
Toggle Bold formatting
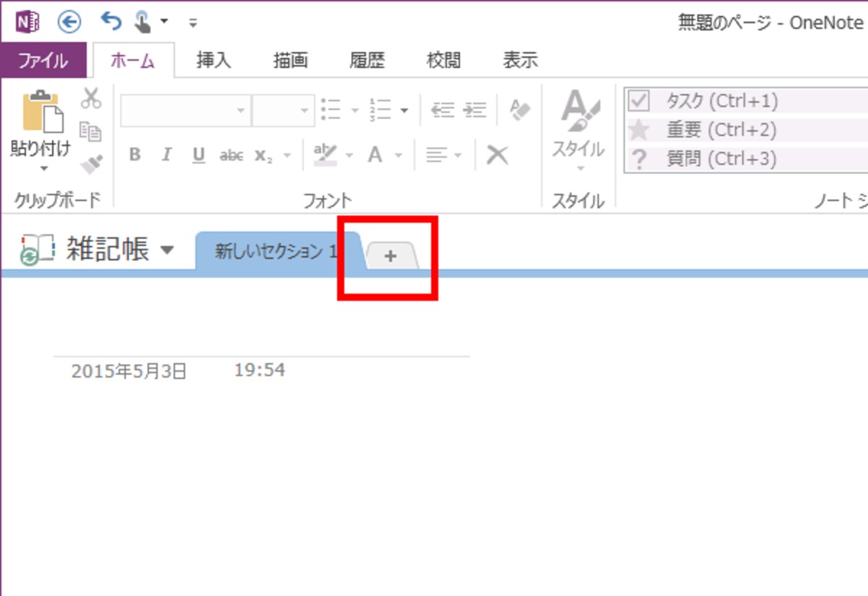pyautogui.click(x=135, y=155)
